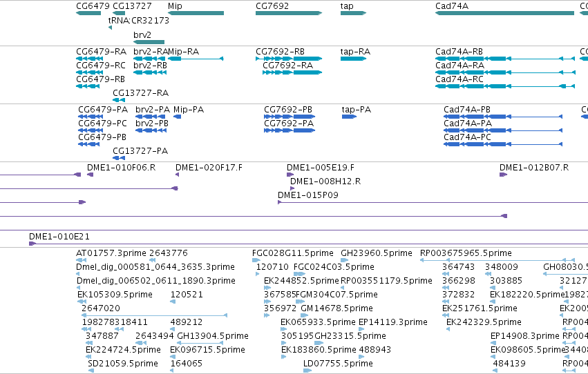The image size is (588, 374).
Task: Select EST GH23960.5prime
Action: point(345,260)
